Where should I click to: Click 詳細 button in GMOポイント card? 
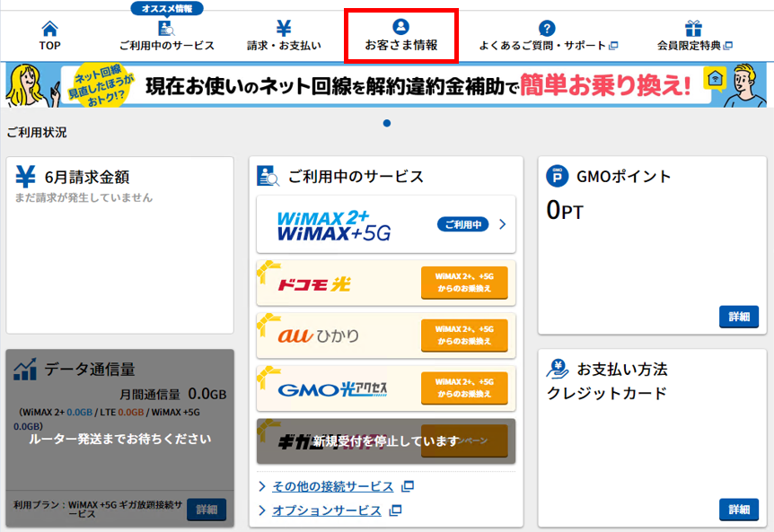coord(739,317)
